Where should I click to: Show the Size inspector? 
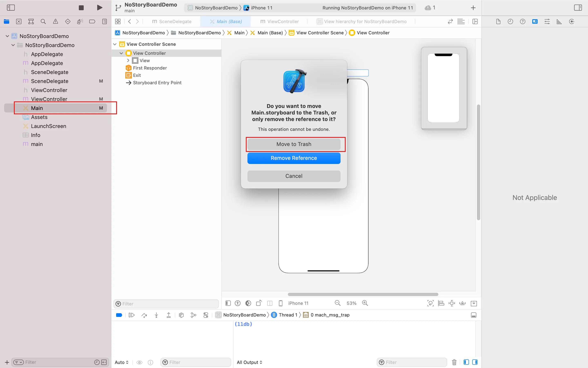559,22
